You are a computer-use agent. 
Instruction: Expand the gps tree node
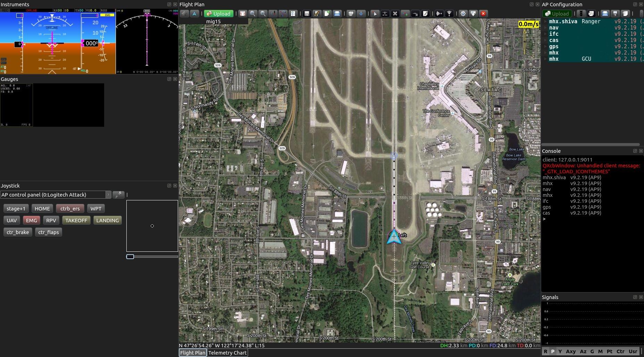click(x=545, y=47)
